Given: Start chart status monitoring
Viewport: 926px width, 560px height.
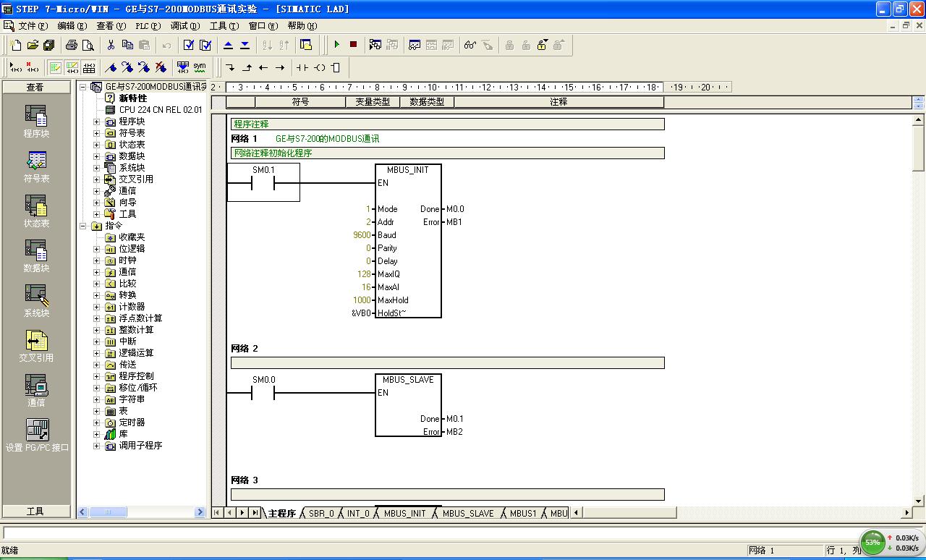Looking at the screenshot, I should tap(415, 45).
